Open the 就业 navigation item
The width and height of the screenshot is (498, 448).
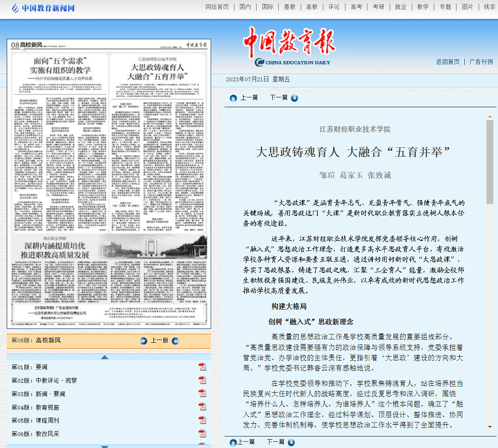point(401,7)
